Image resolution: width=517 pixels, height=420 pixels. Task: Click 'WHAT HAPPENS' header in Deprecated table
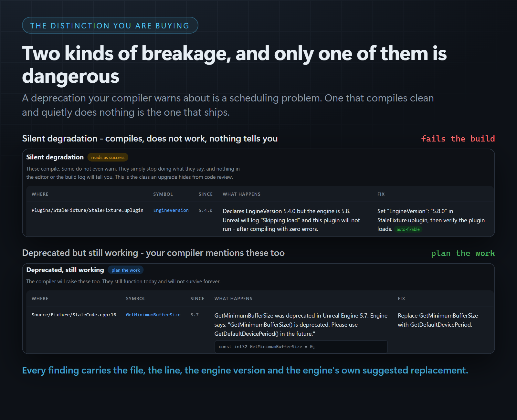click(x=233, y=299)
